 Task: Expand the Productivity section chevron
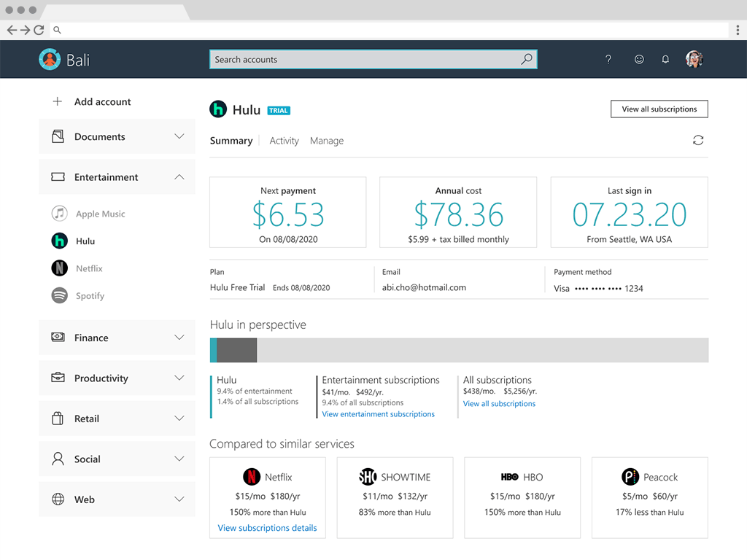pos(179,378)
